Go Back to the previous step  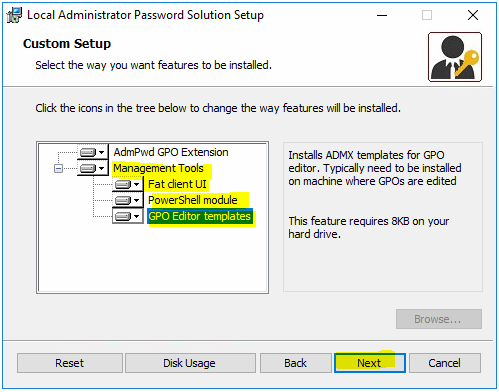(x=295, y=363)
